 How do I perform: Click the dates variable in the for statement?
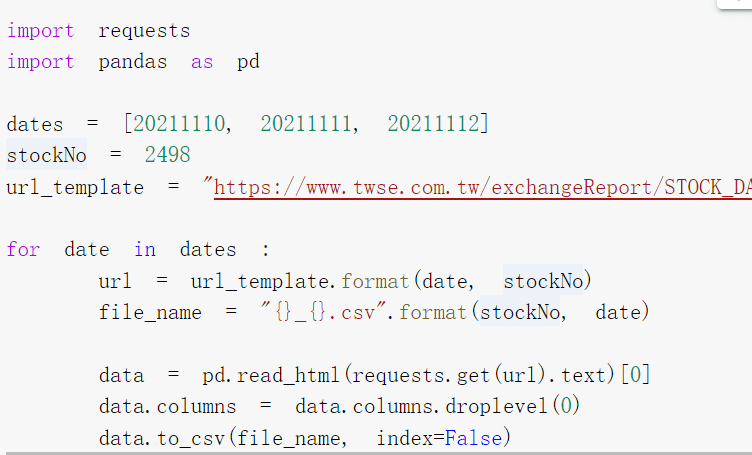(x=208, y=249)
